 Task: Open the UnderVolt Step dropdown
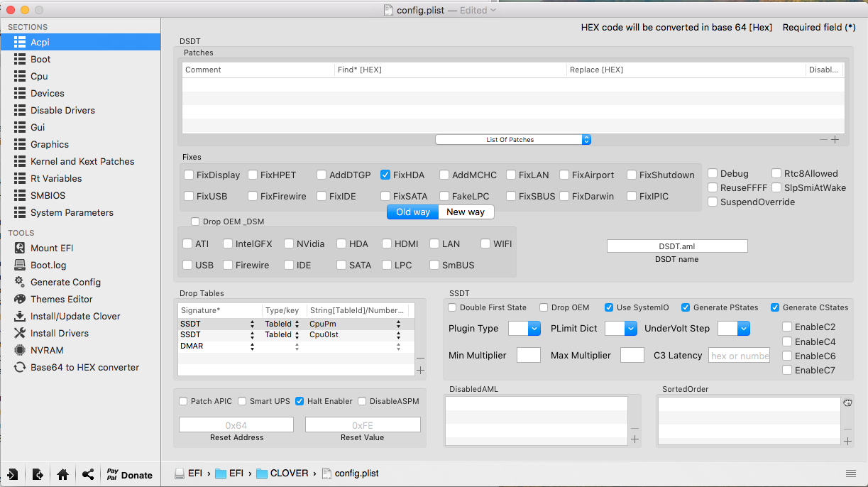coord(734,329)
